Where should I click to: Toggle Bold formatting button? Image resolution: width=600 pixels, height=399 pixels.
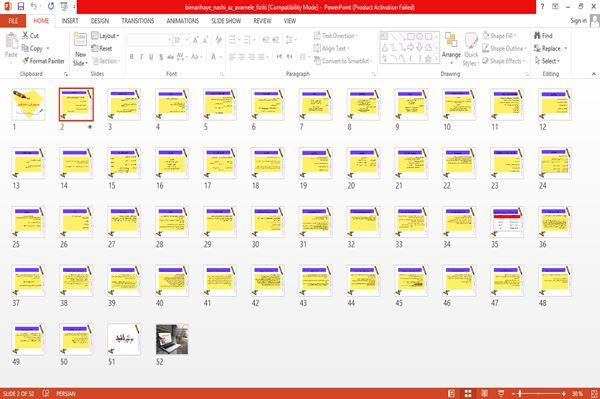[132, 57]
